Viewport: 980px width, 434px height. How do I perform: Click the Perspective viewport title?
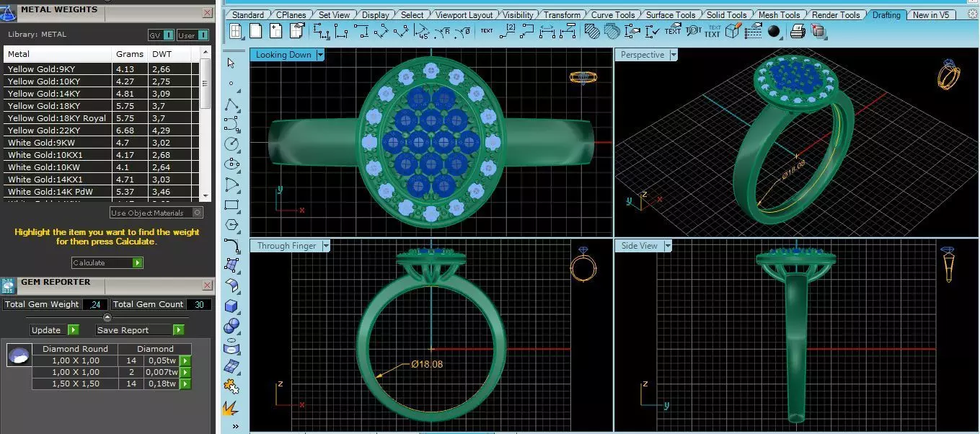point(643,55)
